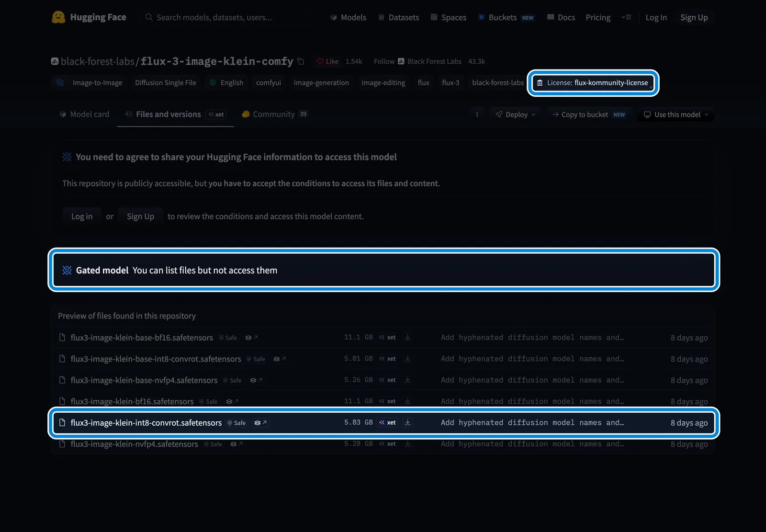Download flux3-image-klein-base-int8-convrot.safetensors file
The width and height of the screenshot is (766, 532).
pyautogui.click(x=407, y=359)
